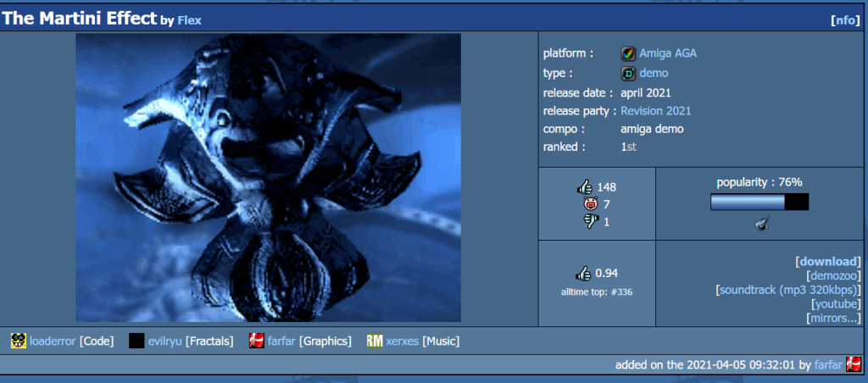Click the demo type icon
This screenshot has width=868, height=383.
tap(628, 73)
